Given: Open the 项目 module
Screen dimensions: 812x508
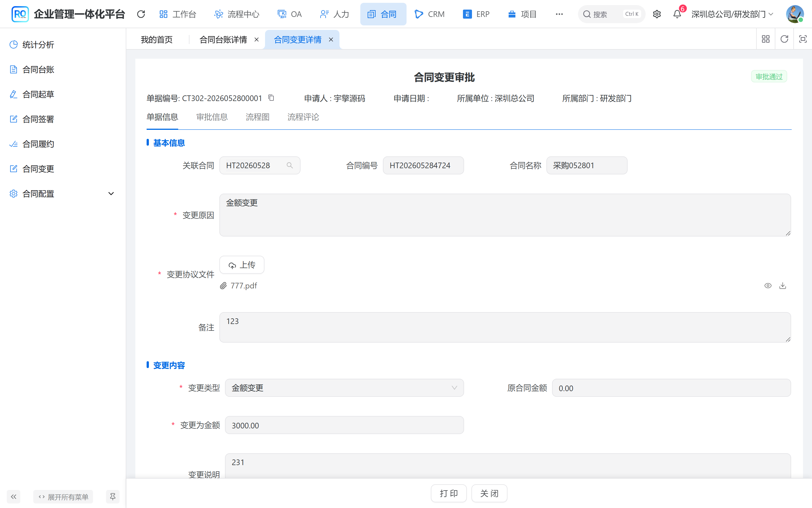Looking at the screenshot, I should pyautogui.click(x=522, y=14).
